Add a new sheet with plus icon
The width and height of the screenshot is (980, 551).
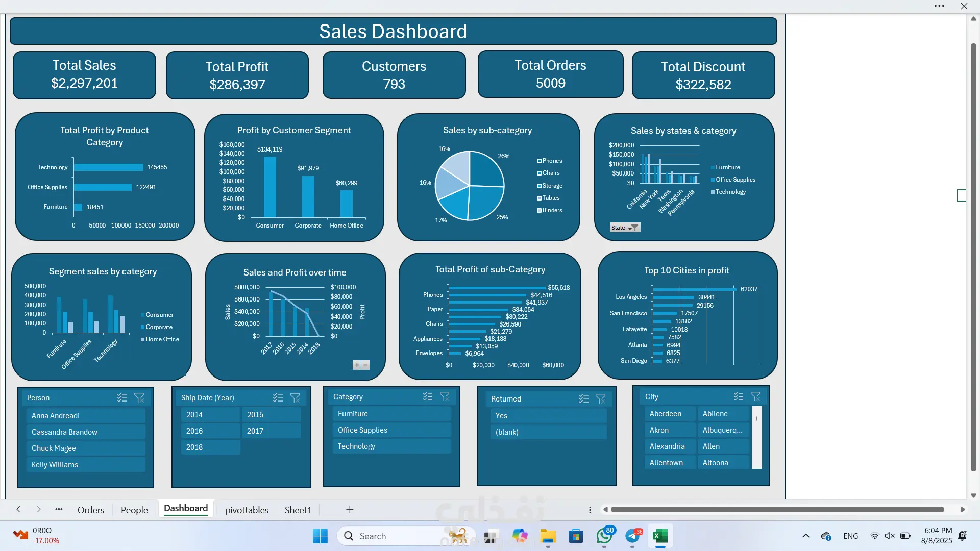click(x=350, y=509)
